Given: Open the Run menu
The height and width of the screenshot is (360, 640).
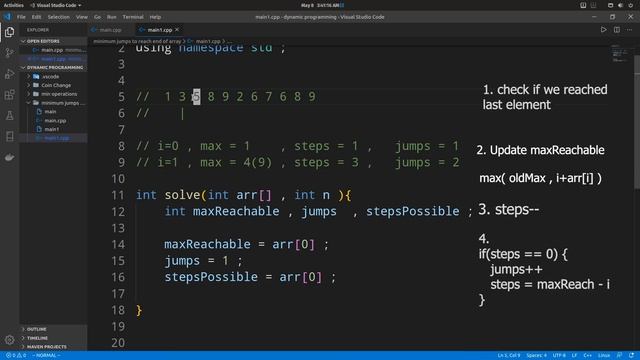Looking at the screenshot, I should [x=111, y=17].
